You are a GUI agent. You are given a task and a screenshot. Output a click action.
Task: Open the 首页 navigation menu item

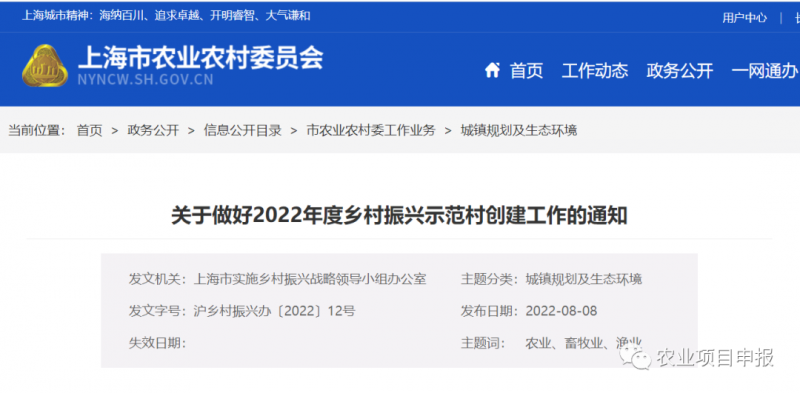[x=526, y=70]
